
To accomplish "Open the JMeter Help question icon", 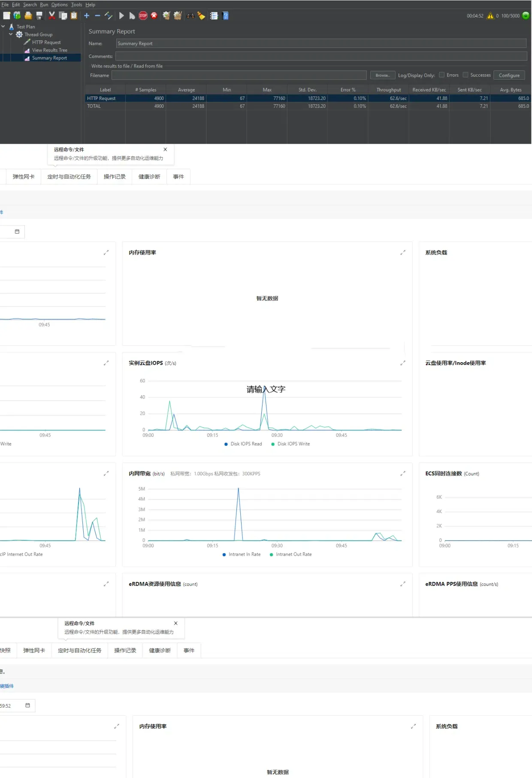I will [226, 16].
